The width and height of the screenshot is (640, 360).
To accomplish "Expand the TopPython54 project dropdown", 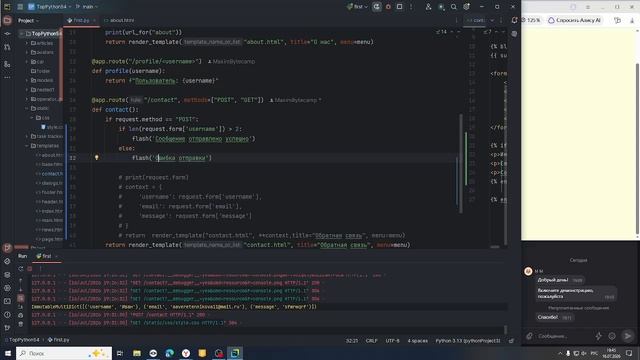I will (49, 7).
